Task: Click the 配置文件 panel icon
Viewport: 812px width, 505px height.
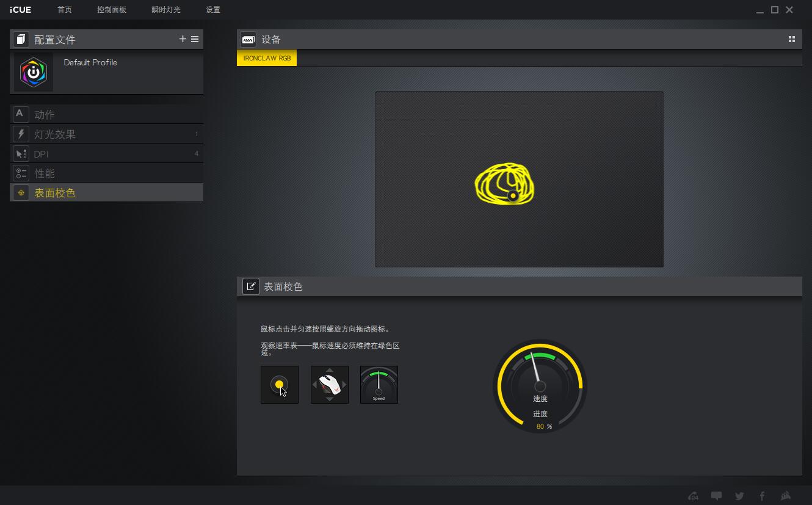Action: pyautogui.click(x=21, y=40)
